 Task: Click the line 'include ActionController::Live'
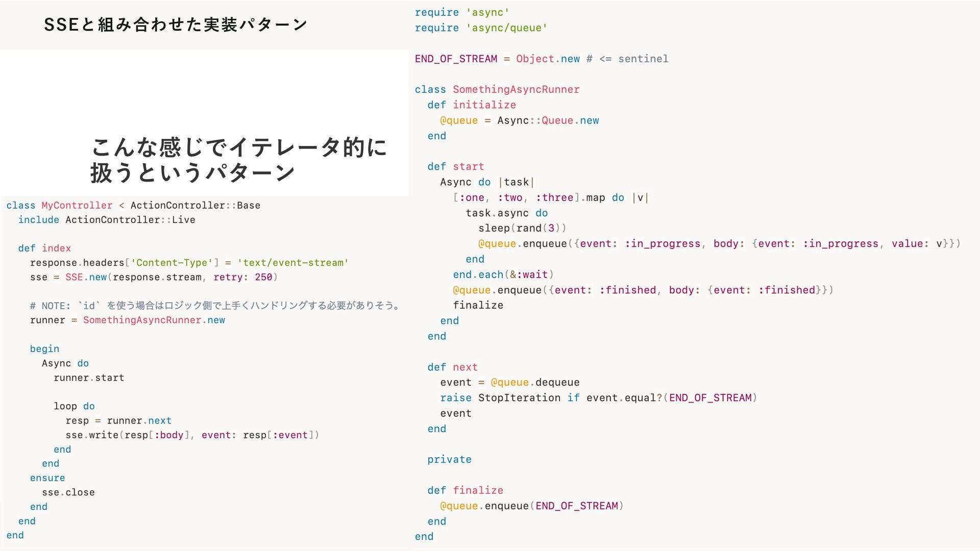click(107, 219)
